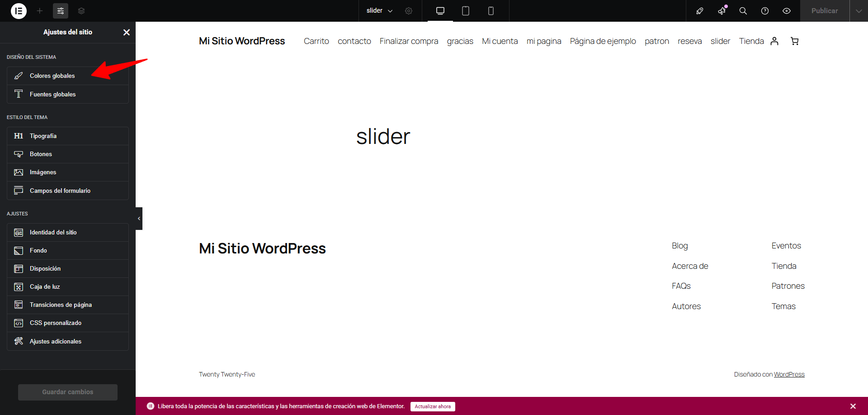Click the Ajustes adicionales tools icon
The height and width of the screenshot is (415, 868).
[x=19, y=341]
